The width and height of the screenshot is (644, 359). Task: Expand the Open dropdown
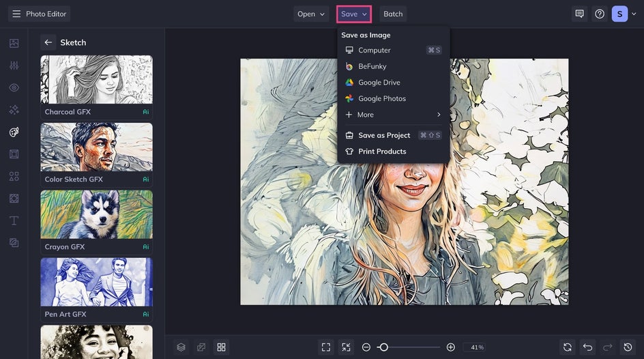coord(311,14)
